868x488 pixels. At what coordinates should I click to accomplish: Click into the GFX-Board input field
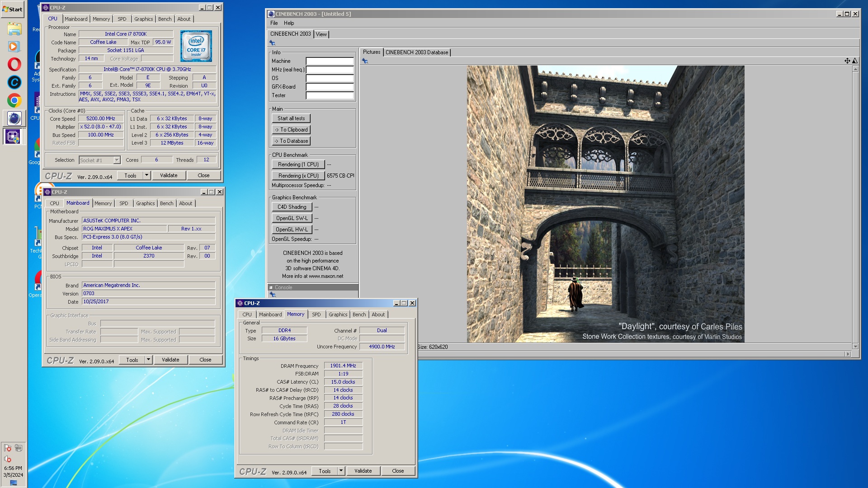point(330,87)
